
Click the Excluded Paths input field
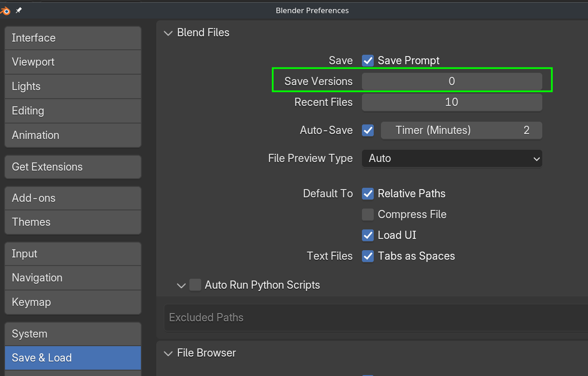(x=376, y=318)
